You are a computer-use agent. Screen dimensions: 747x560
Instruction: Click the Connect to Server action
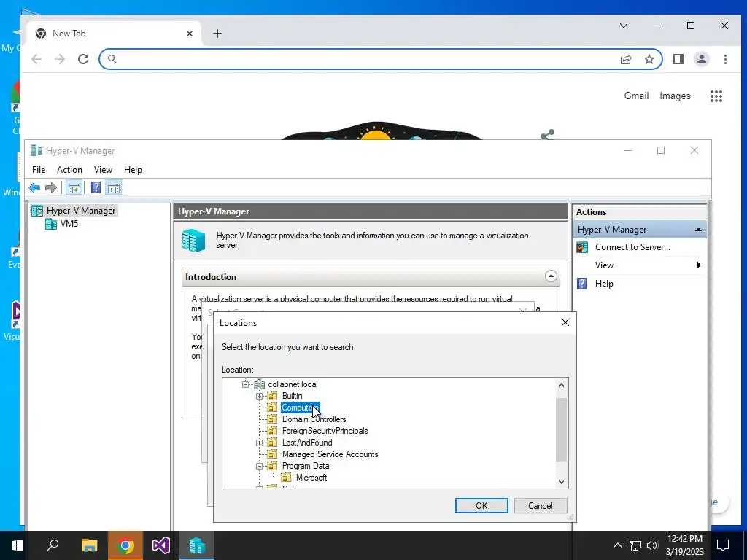pos(632,247)
